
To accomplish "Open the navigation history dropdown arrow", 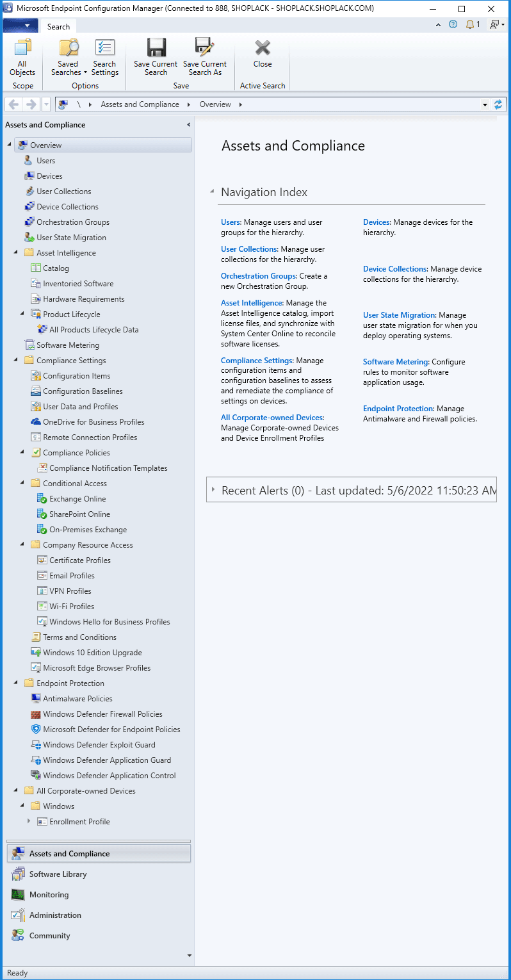I will coord(46,104).
